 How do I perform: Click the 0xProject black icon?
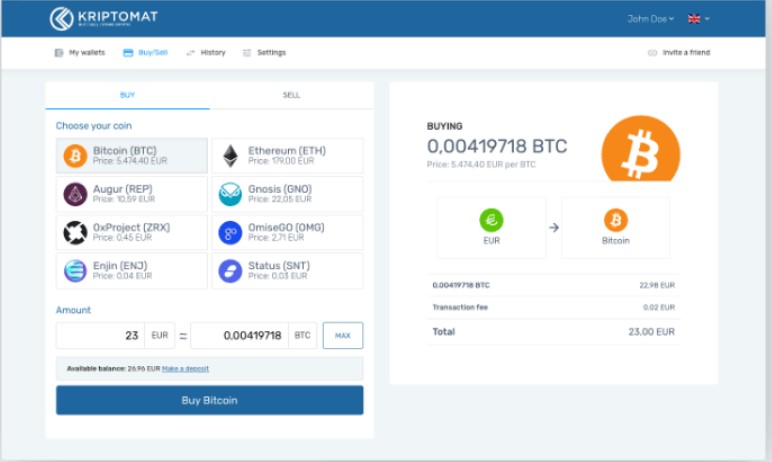pos(75,232)
